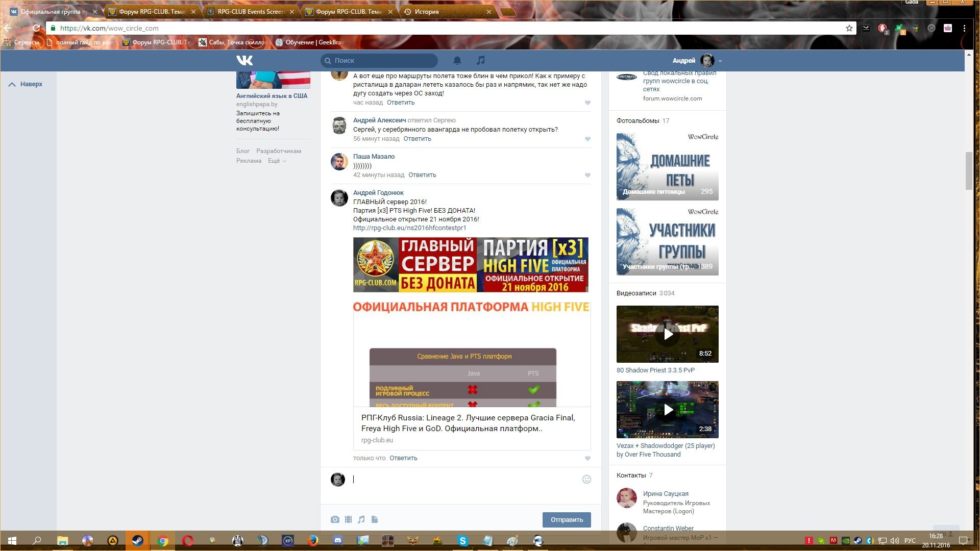Open the notifications bell
980x551 pixels.
pos(457,61)
